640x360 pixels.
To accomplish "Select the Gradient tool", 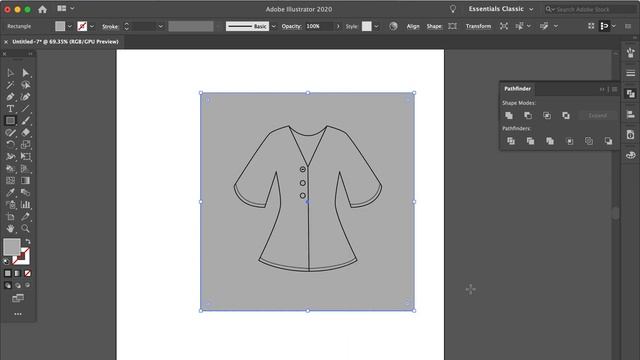I will (x=25, y=180).
